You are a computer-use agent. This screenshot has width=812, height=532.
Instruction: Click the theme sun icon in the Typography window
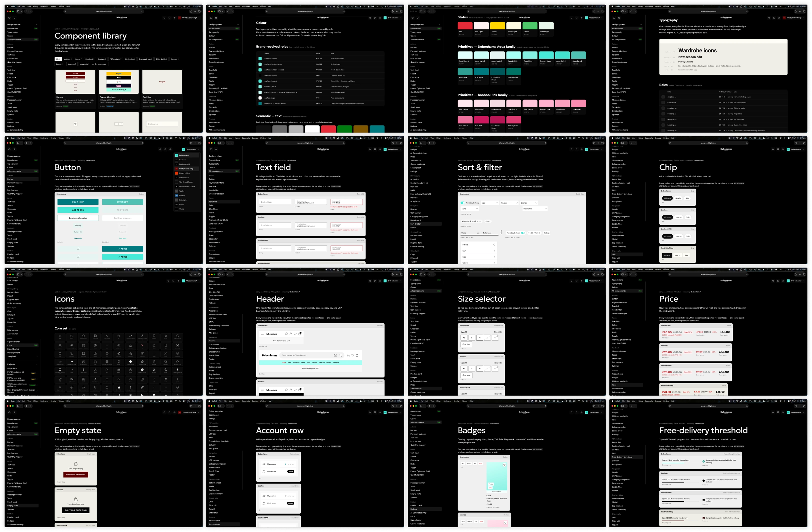(x=779, y=18)
